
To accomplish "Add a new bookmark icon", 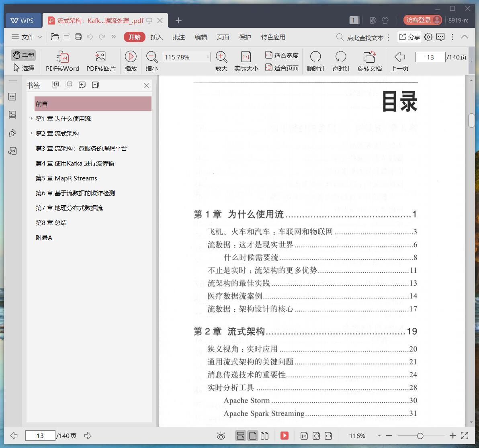I will point(82,85).
